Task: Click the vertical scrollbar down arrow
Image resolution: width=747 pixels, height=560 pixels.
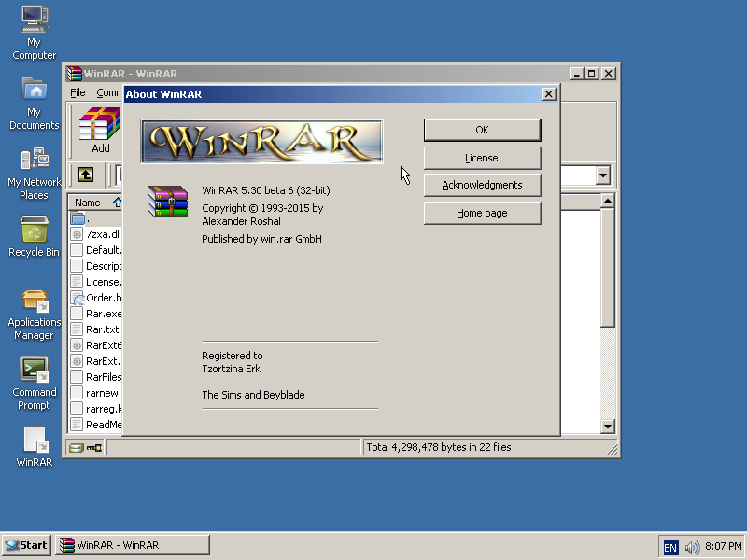Action: pos(609,427)
